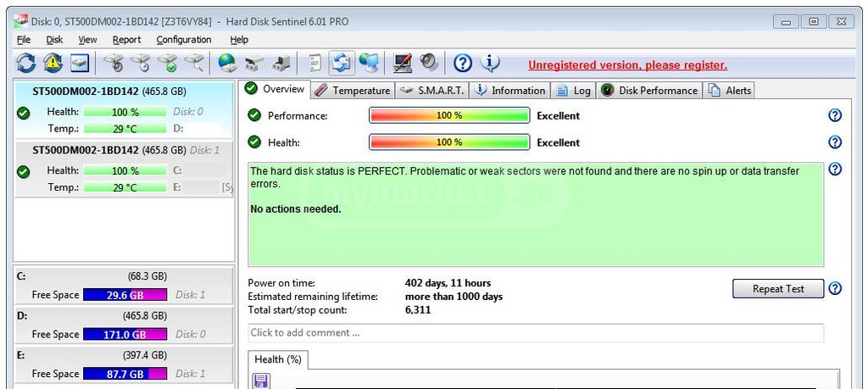
Task: Click the Disk 0 Temp. 29 °C bar
Action: coord(125,128)
